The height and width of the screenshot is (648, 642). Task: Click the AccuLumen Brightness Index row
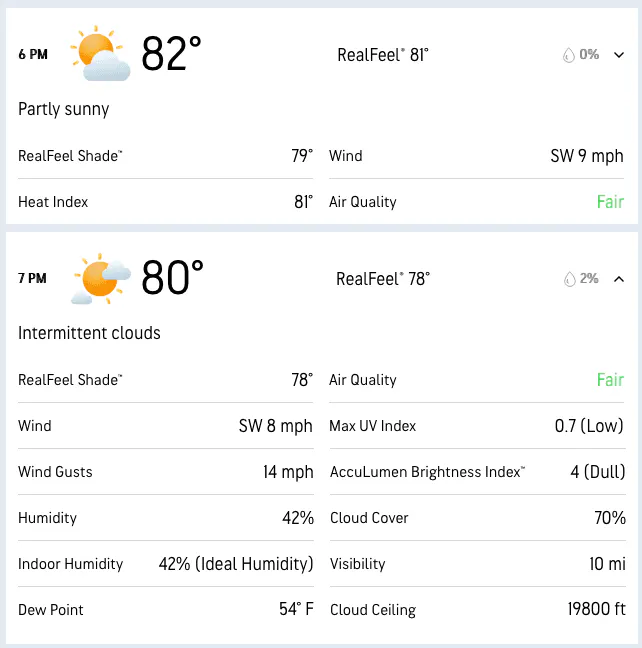[x=477, y=472]
